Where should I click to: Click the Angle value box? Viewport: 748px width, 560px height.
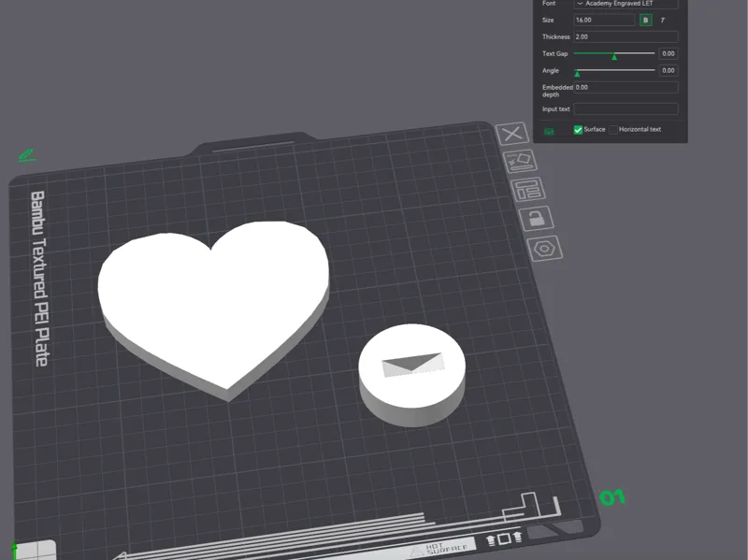(668, 71)
